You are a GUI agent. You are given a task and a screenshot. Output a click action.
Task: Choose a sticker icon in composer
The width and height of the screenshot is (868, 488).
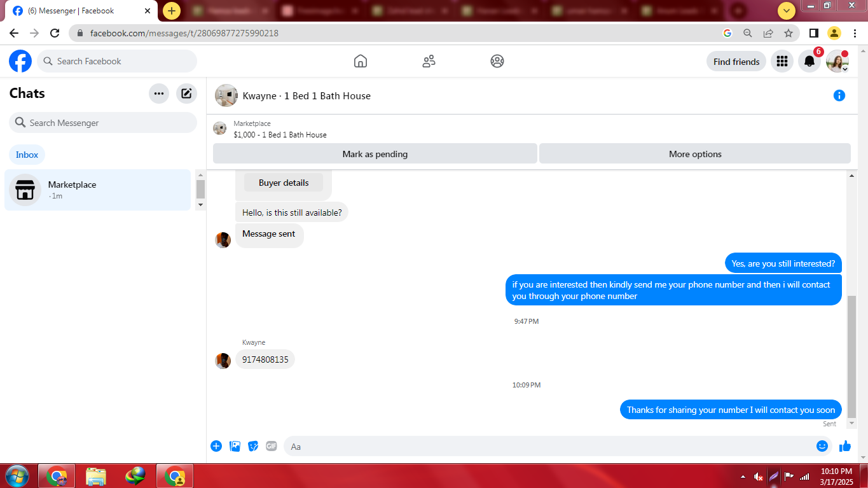pos(253,446)
